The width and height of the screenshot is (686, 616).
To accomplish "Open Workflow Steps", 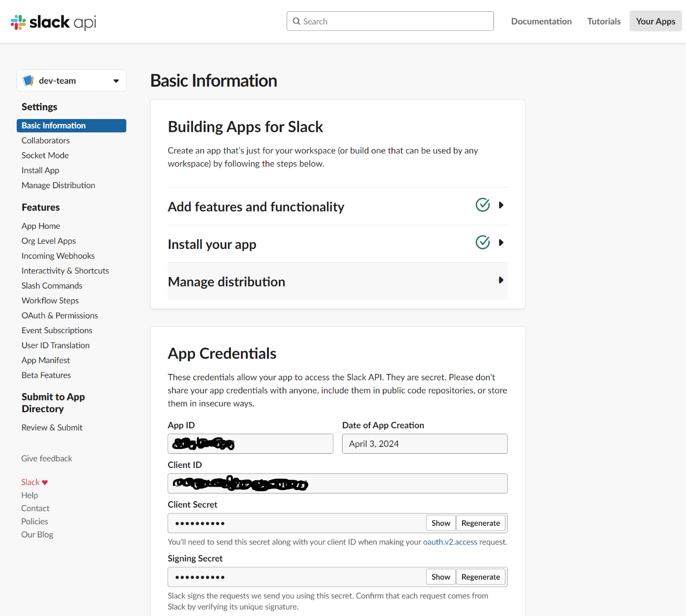I will pos(50,300).
